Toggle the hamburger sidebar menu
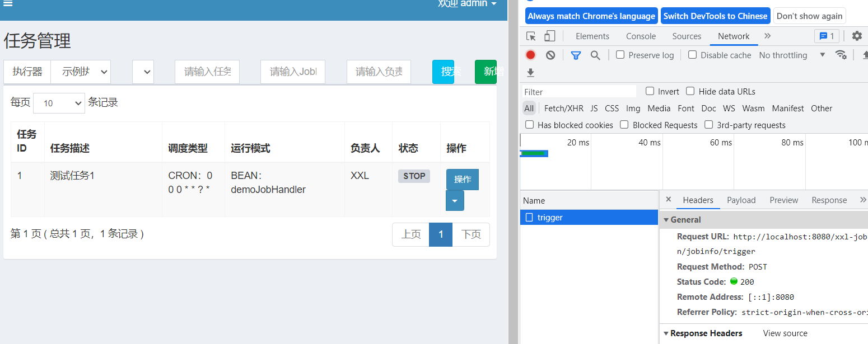Viewport: 868px width, 344px height. coord(8,3)
